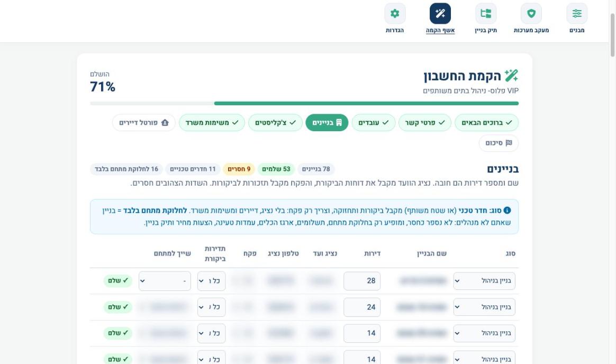Open שייך למתחם dropdown in 28-apartments row
Image resolution: width=616 pixels, height=364 pixels.
(165, 281)
